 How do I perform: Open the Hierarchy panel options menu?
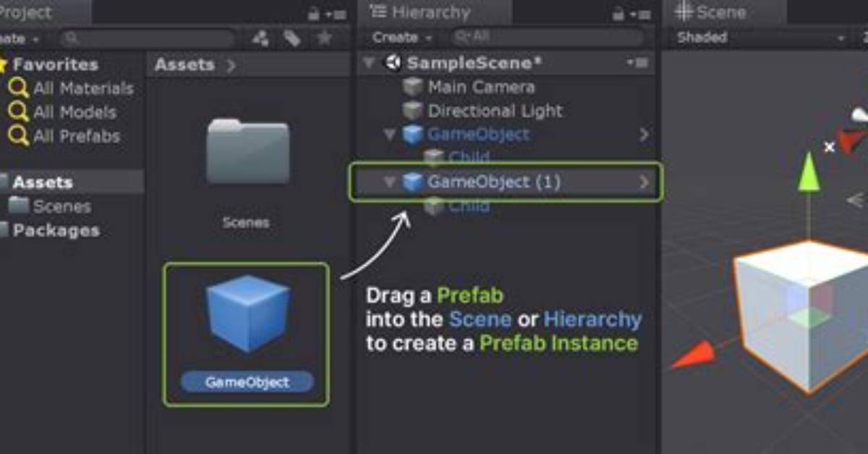[640, 14]
